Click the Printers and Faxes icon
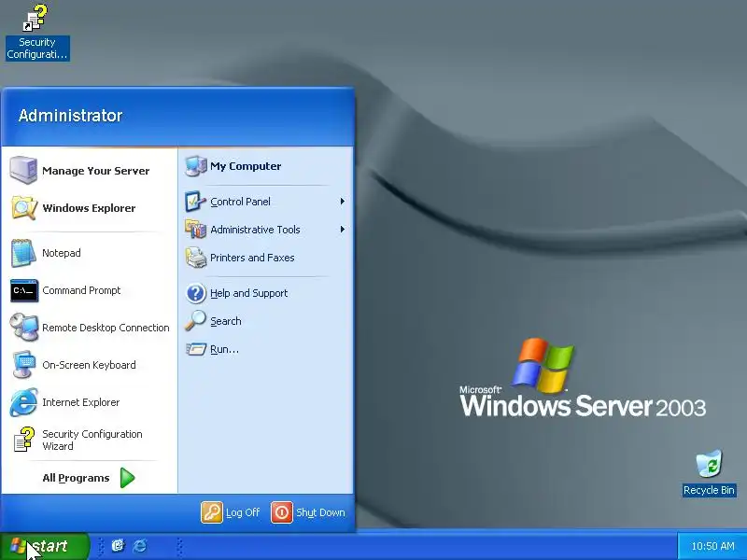The height and width of the screenshot is (560, 747). point(196,258)
